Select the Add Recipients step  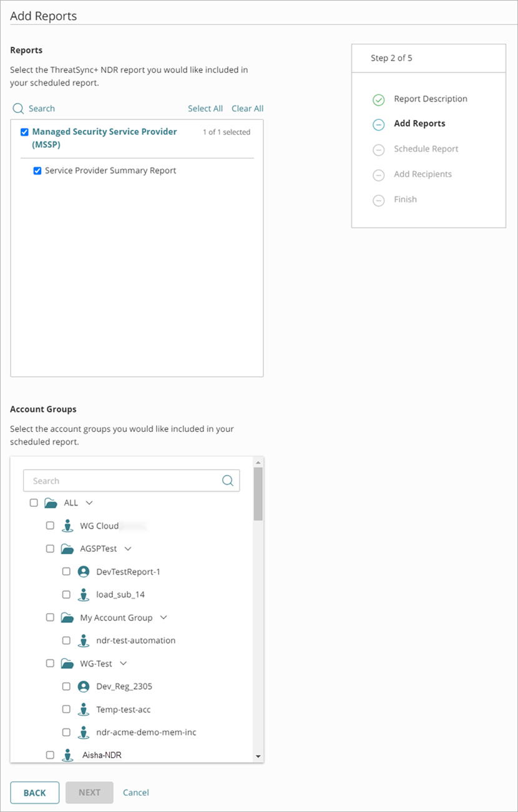tap(423, 174)
